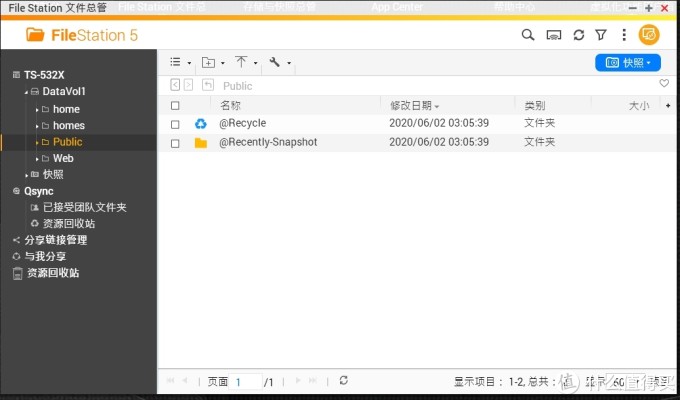
Task: Go forward with the right navigation arrow
Action: pos(188,85)
